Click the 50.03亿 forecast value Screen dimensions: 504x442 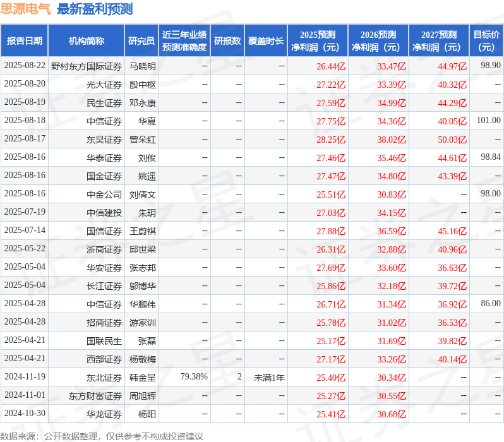coord(452,140)
